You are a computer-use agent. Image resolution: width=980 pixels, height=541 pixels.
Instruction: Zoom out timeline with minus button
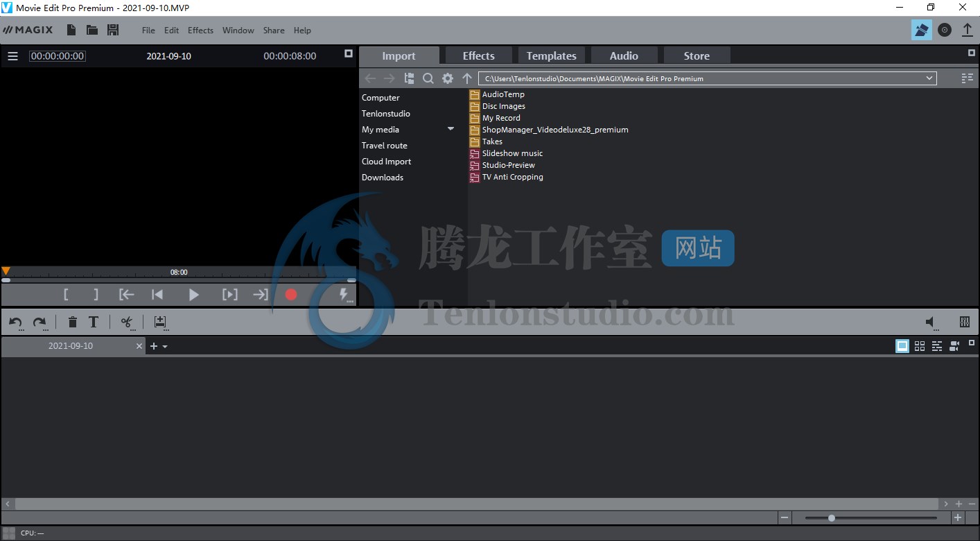[785, 518]
